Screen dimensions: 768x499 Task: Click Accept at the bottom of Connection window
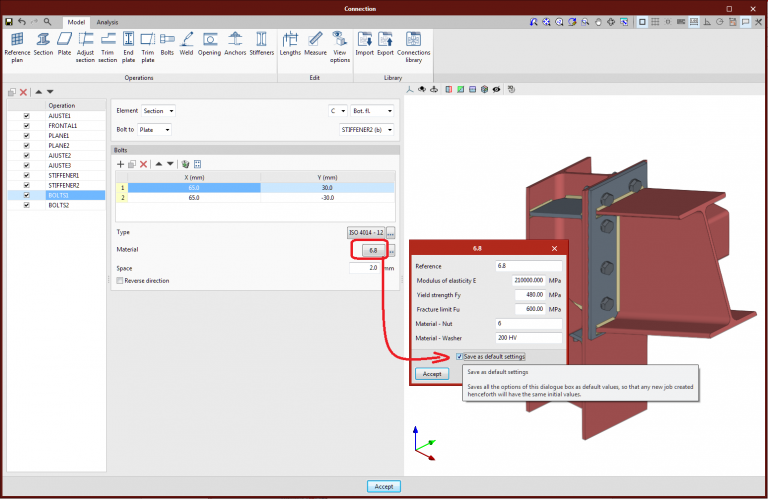(x=384, y=486)
